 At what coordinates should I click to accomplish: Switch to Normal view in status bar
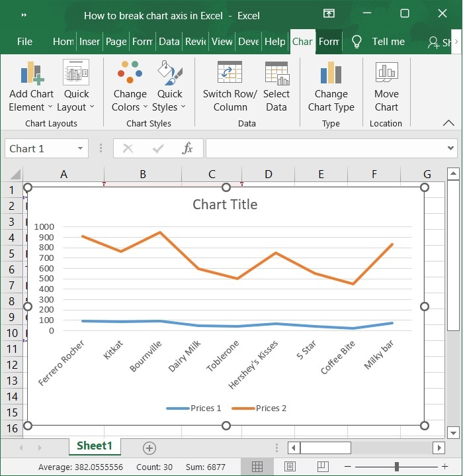point(258,467)
